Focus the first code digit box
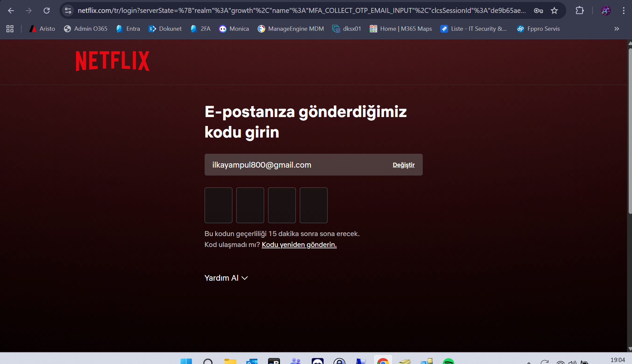 (x=218, y=205)
